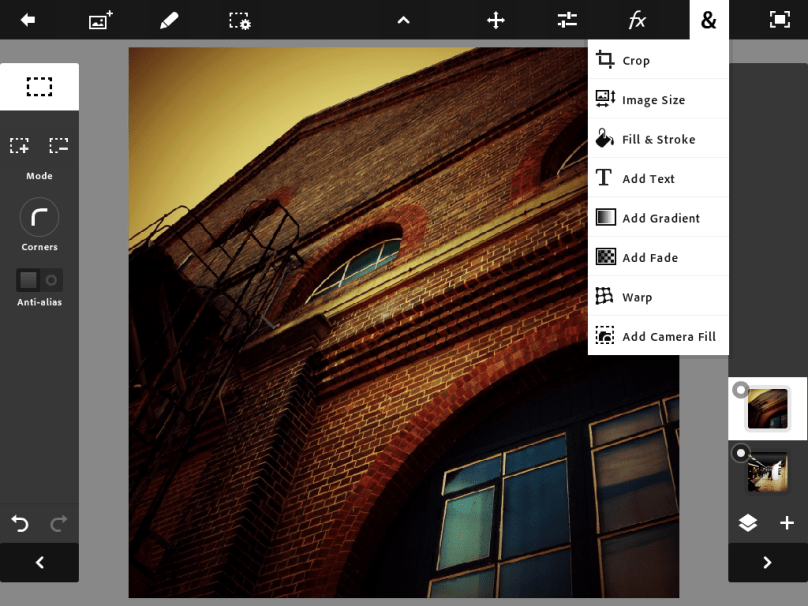Add a new layer with plus button
The height and width of the screenshot is (606, 808).
(x=787, y=523)
